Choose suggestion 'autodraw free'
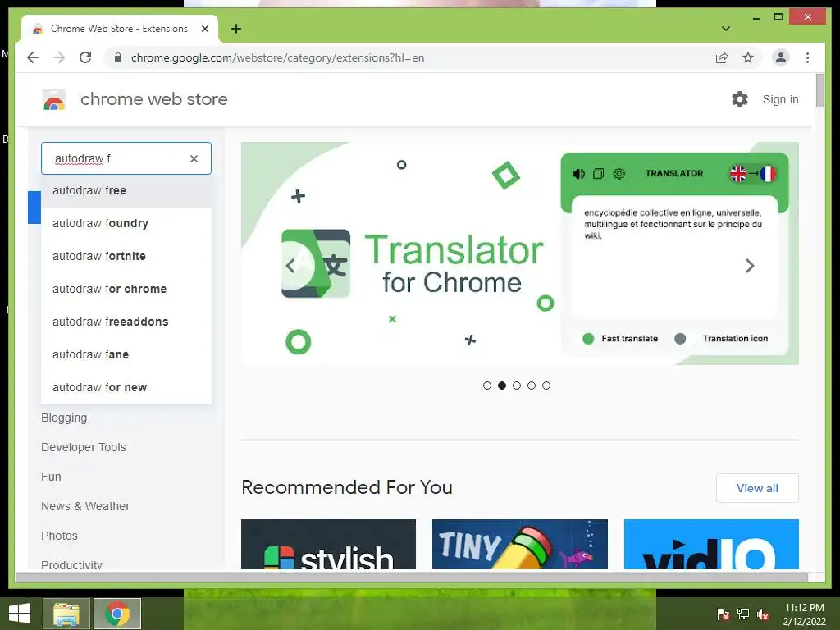 tap(126, 190)
